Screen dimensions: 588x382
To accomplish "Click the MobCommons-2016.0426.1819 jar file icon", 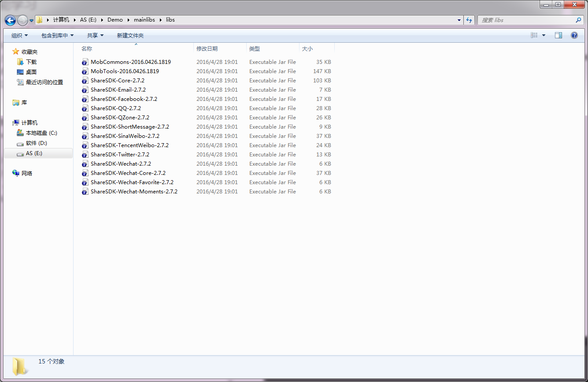I will 85,62.
